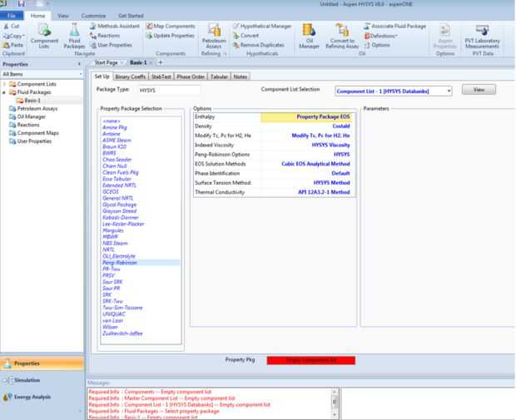This screenshot has height=420, width=516.
Task: Click Convert to Refining Assay
Action: 342,37
